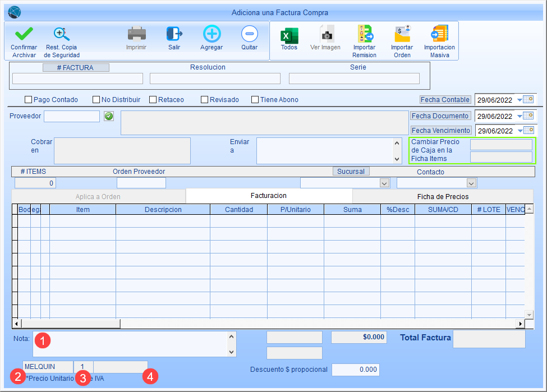Toggle the No Distribuir checkbox

click(96, 100)
